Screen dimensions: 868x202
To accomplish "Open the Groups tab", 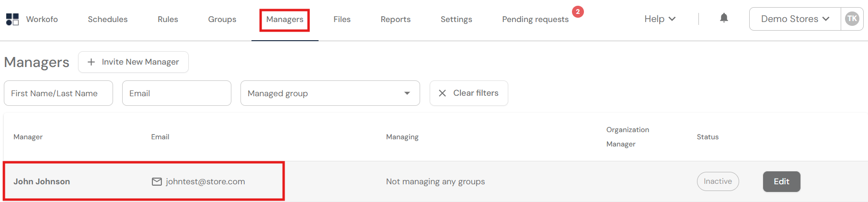I will [222, 19].
